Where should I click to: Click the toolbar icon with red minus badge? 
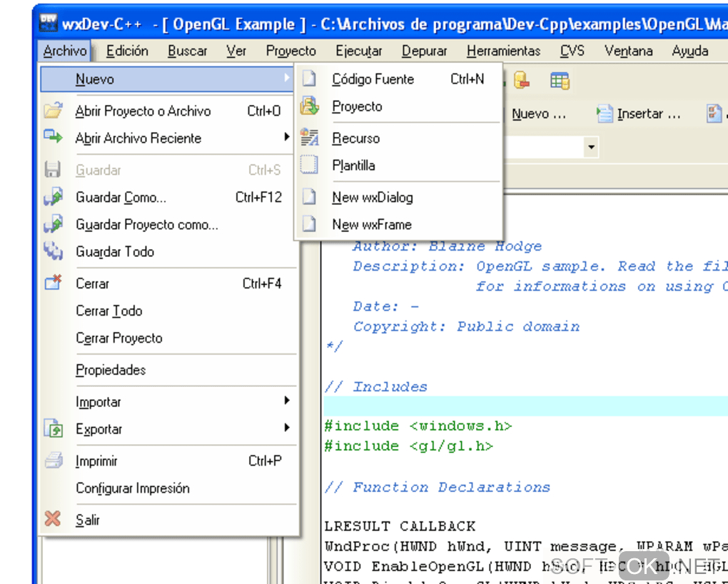tap(522, 81)
